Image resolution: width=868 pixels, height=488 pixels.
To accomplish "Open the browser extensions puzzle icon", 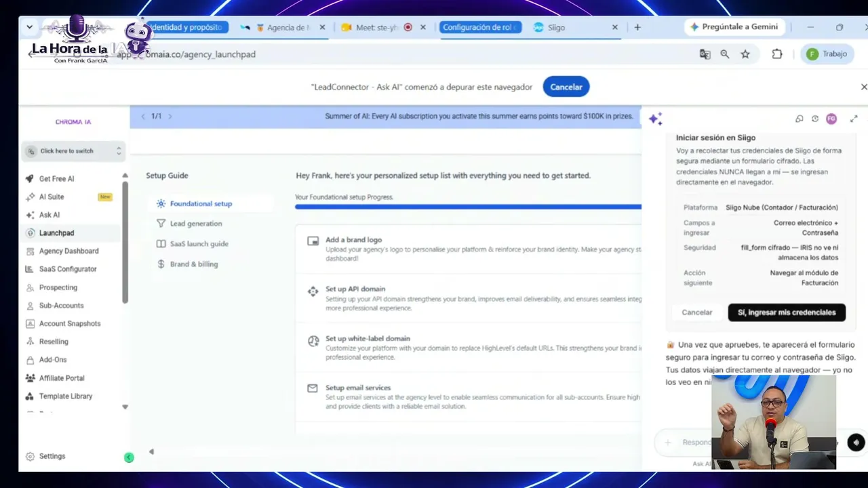I will tap(777, 54).
